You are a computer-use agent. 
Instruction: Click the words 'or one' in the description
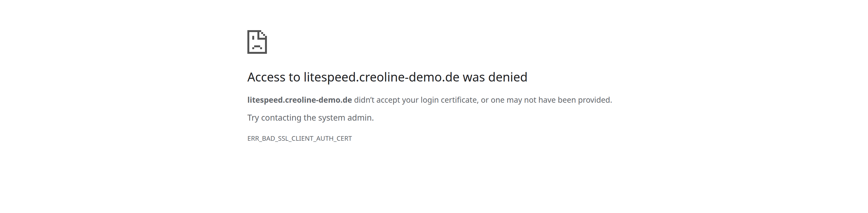pyautogui.click(x=493, y=100)
